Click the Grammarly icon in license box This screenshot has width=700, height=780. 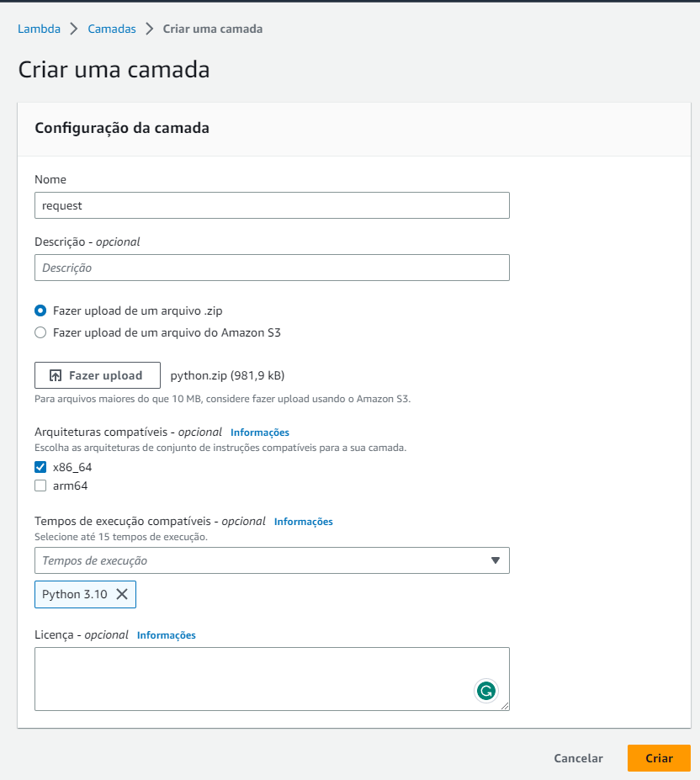pyautogui.click(x=485, y=691)
